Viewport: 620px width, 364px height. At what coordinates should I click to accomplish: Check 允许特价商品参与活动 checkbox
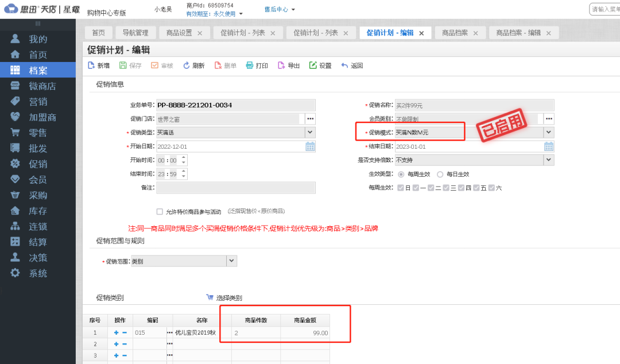click(159, 211)
